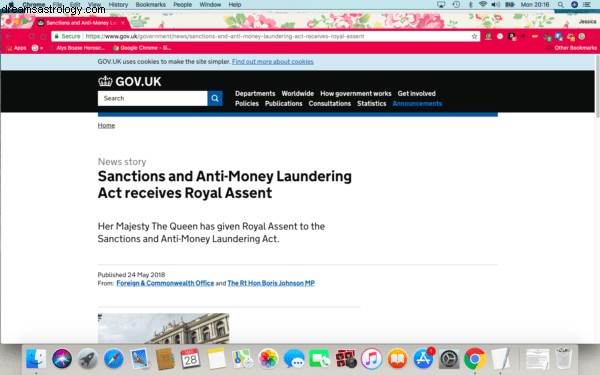Open Siri from the dock
This screenshot has width=600, height=375.
(62, 359)
